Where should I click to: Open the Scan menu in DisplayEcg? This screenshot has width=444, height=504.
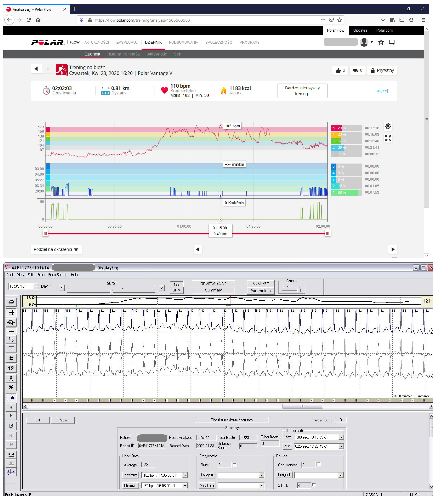(x=41, y=275)
